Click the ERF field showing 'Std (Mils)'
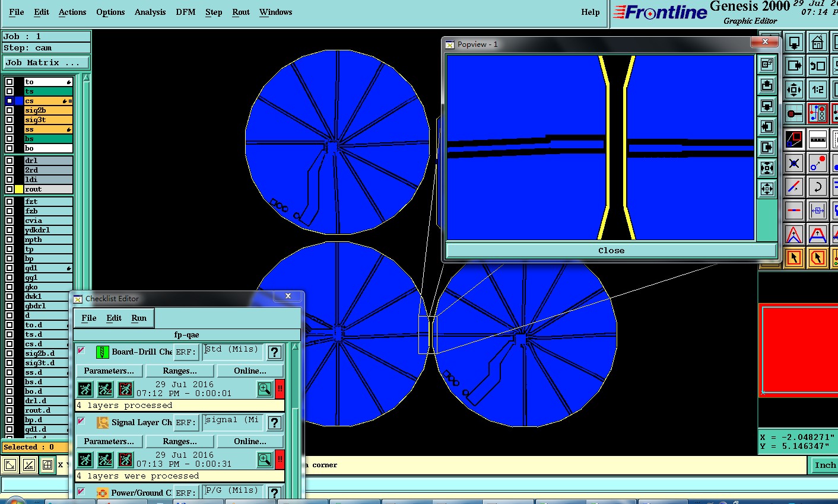Image resolution: width=838 pixels, height=504 pixels. (233, 352)
